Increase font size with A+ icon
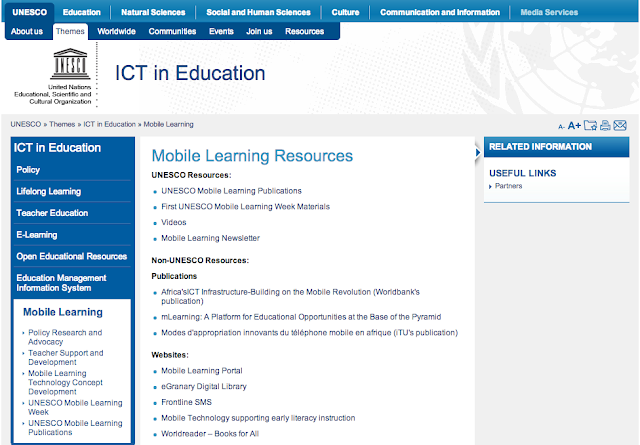The height and width of the screenshot is (445, 640). pos(574,125)
